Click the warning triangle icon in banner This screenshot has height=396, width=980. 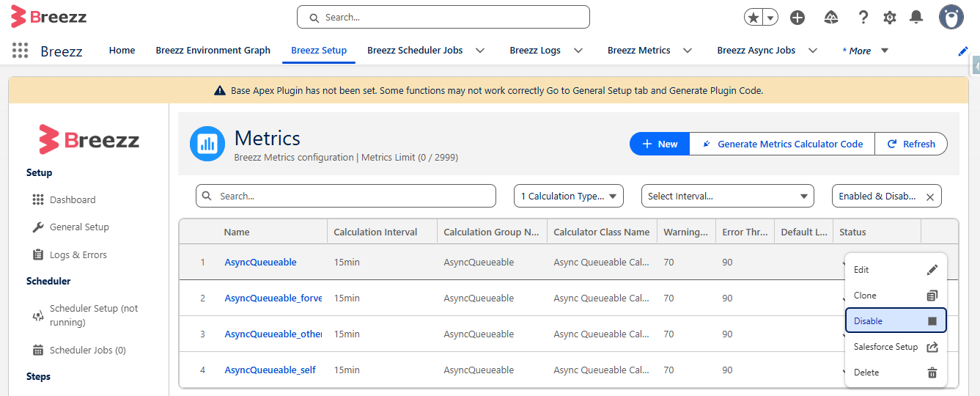(x=220, y=91)
